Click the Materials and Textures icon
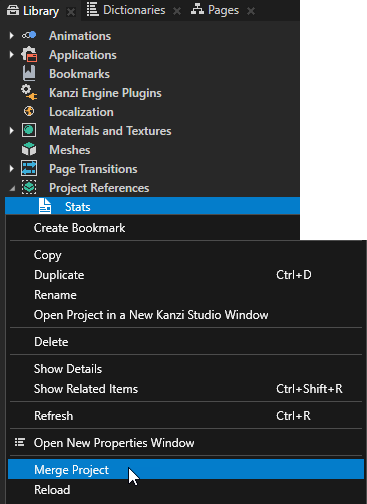The width and height of the screenshot is (367, 504). (x=29, y=130)
